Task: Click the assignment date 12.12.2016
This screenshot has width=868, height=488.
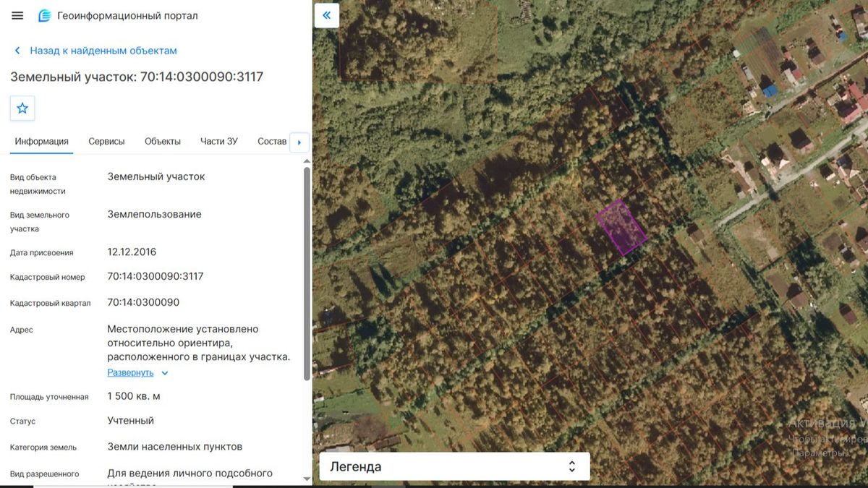Action: click(x=132, y=252)
